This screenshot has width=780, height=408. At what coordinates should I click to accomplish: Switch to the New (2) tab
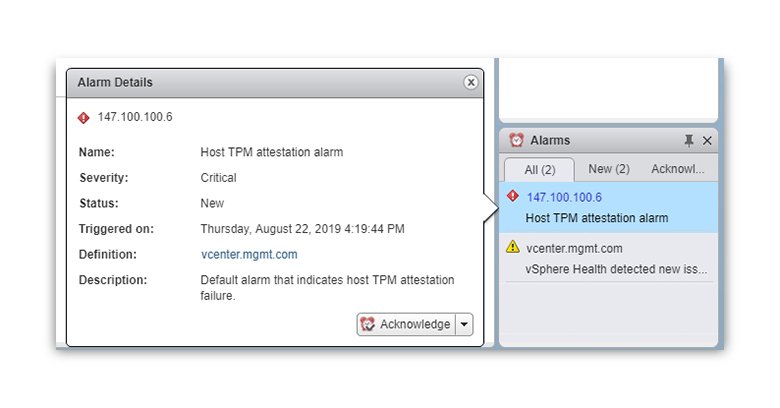click(x=608, y=169)
